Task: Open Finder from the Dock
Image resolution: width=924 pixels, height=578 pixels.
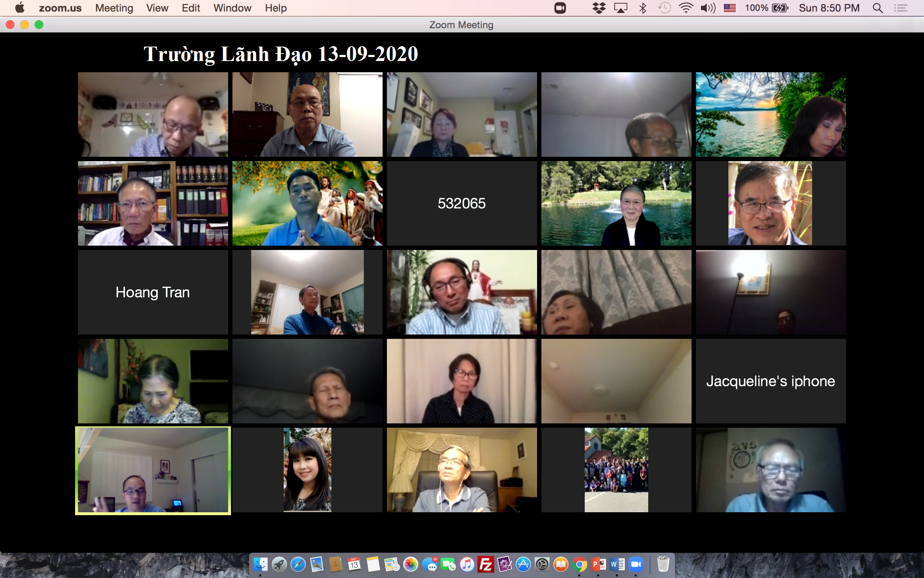Action: click(x=260, y=564)
